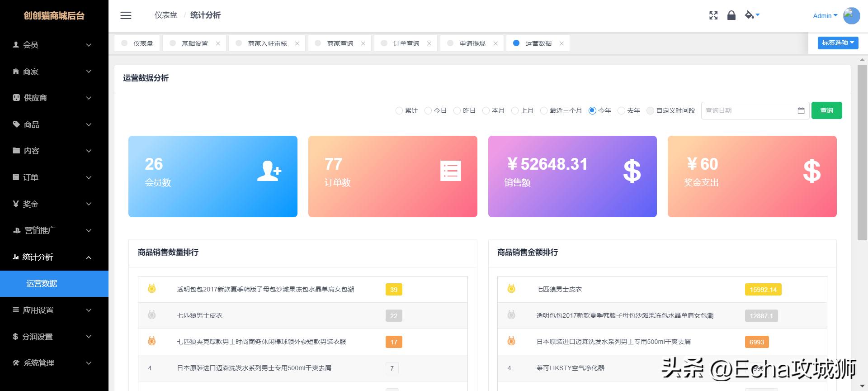
Task: Click the 会员 person icon in sidebar
Action: [x=16, y=45]
